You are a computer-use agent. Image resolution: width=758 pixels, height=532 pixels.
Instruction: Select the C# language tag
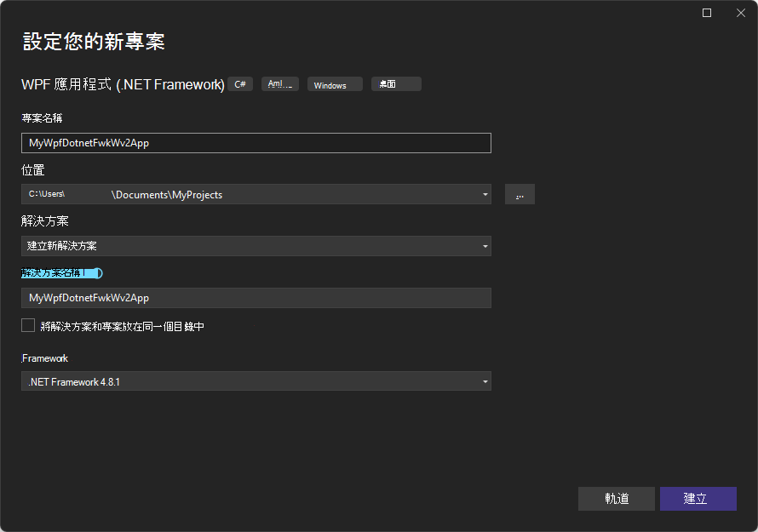(x=239, y=83)
